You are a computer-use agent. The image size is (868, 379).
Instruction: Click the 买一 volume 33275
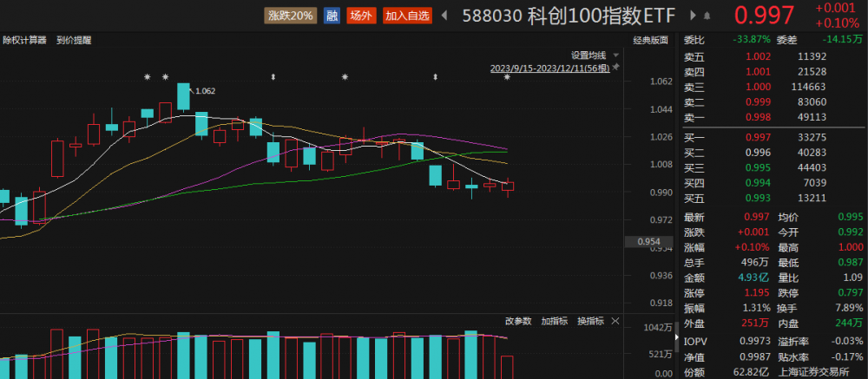[813, 137]
